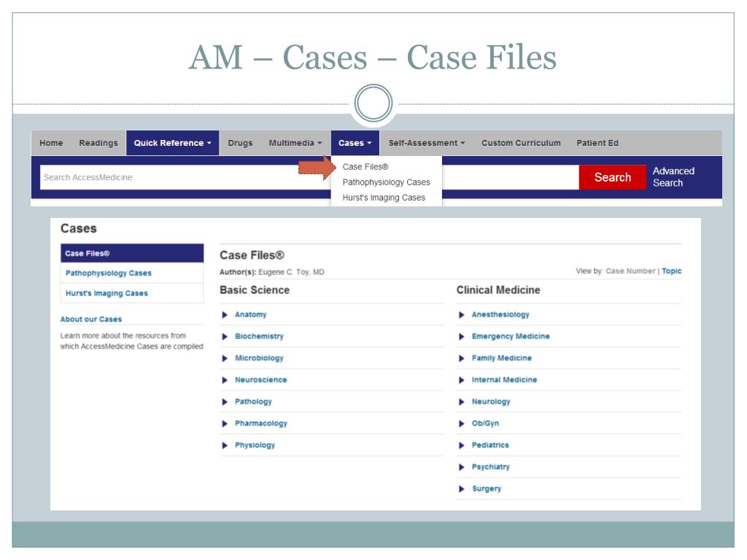Expand the Internal Medicine triangle arrow

coord(462,380)
